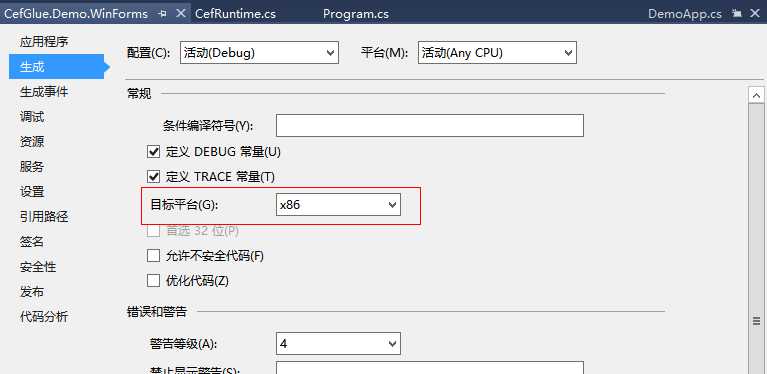Uncheck 定义 DEBUG 常量 checkbox
This screenshot has height=374, width=767.
coord(154,152)
